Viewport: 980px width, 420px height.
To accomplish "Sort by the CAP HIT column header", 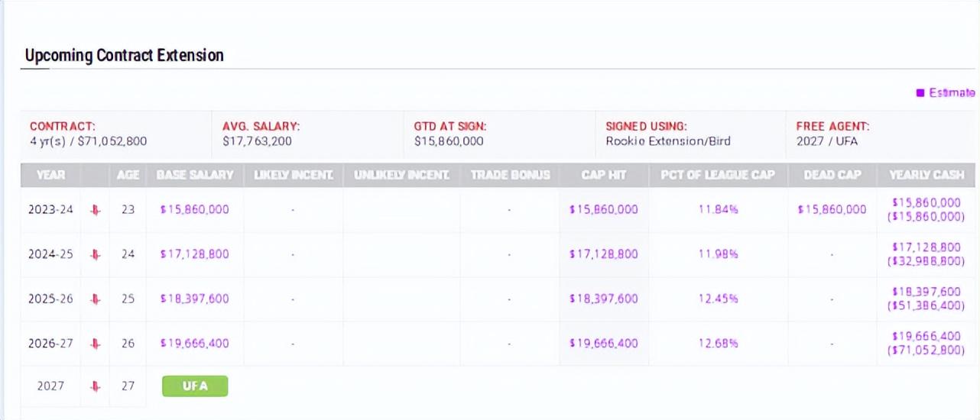I will click(x=604, y=175).
